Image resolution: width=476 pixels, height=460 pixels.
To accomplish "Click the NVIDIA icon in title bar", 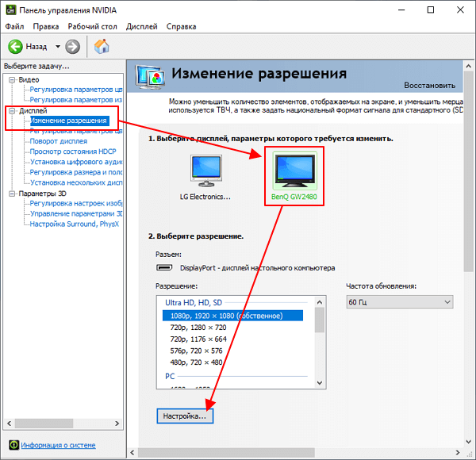I will pos(11,10).
